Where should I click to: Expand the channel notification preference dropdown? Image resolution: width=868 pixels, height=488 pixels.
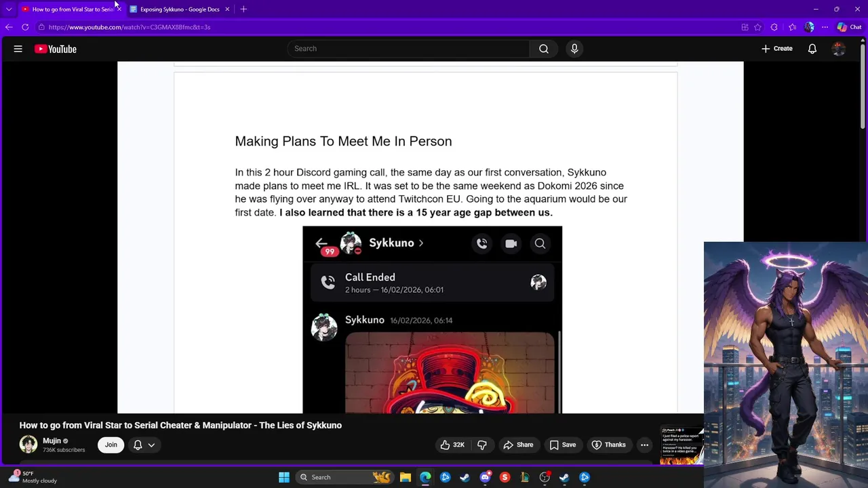144,445
